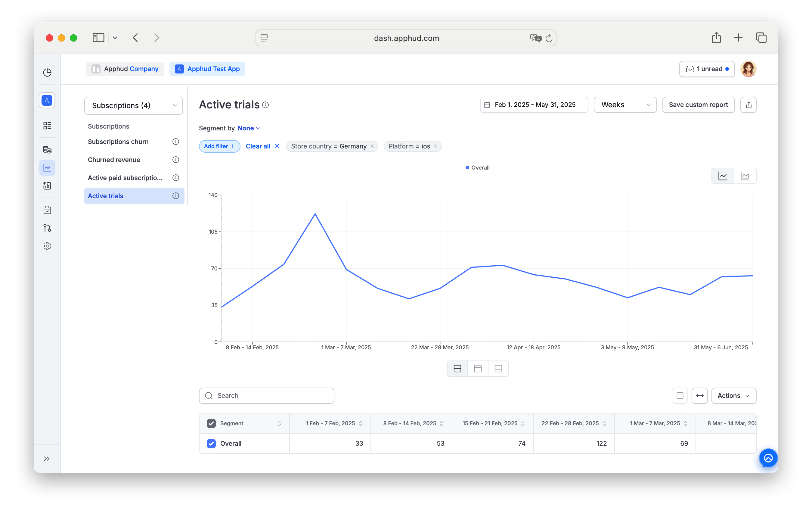Click the export share icon beside Save custom report
Screen dimensions: 812x518
coord(748,105)
